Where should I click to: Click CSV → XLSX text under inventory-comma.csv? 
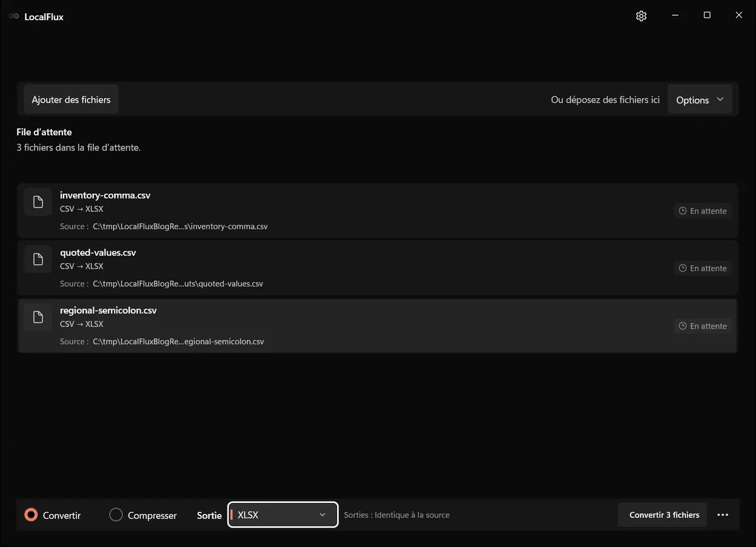pos(82,209)
